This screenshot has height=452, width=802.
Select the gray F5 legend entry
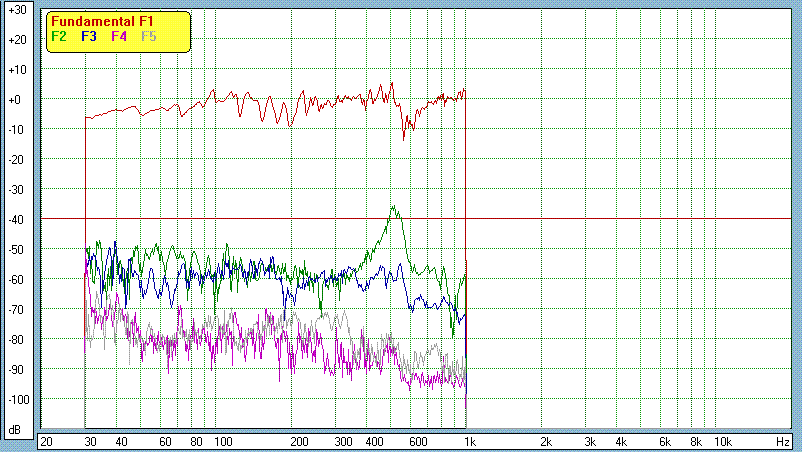[148, 36]
